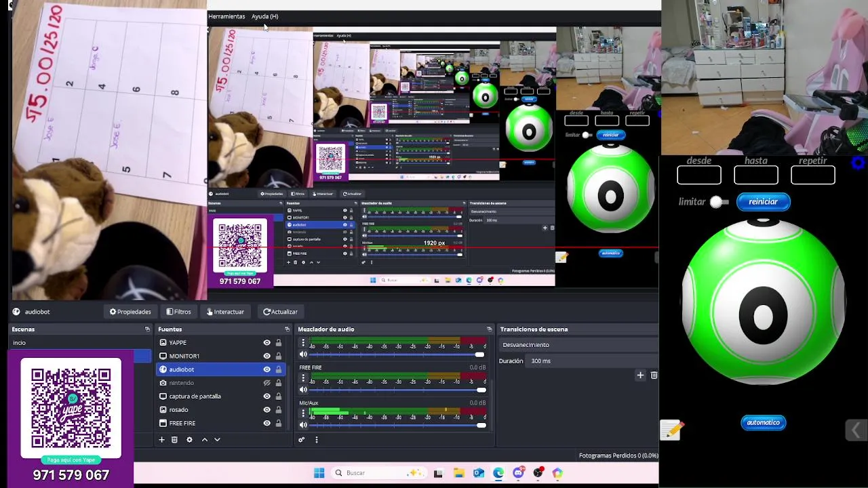Add a configurable scene transition
The height and width of the screenshot is (488, 868).
click(x=640, y=375)
